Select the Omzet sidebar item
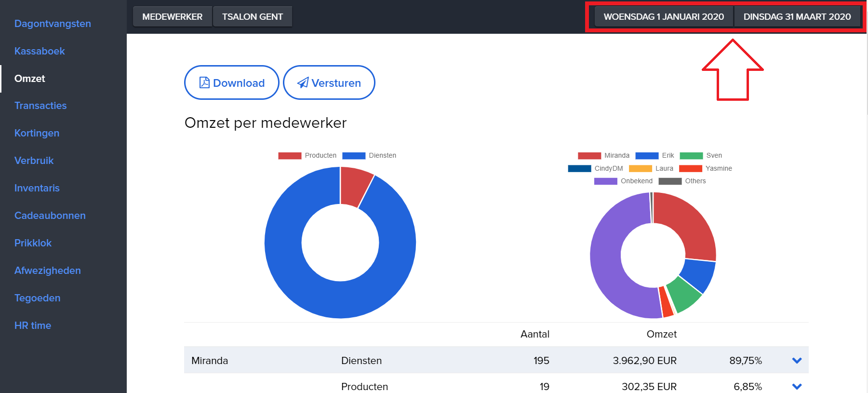 click(x=29, y=79)
